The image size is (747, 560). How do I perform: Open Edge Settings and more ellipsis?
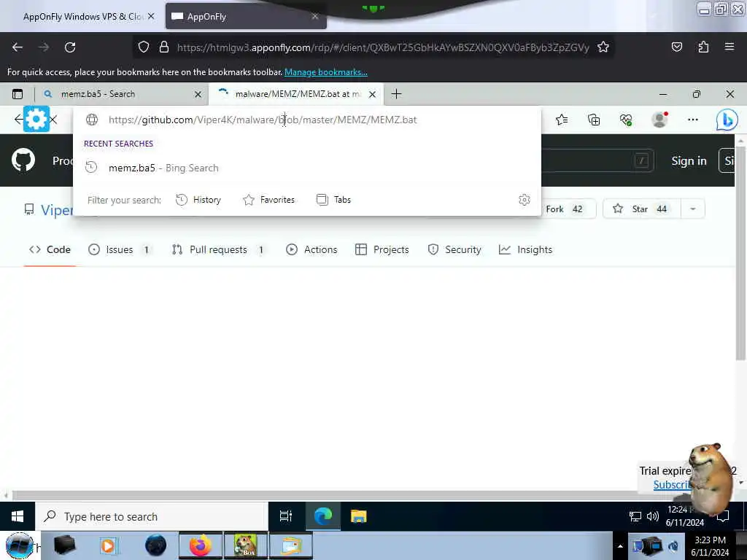click(x=693, y=120)
